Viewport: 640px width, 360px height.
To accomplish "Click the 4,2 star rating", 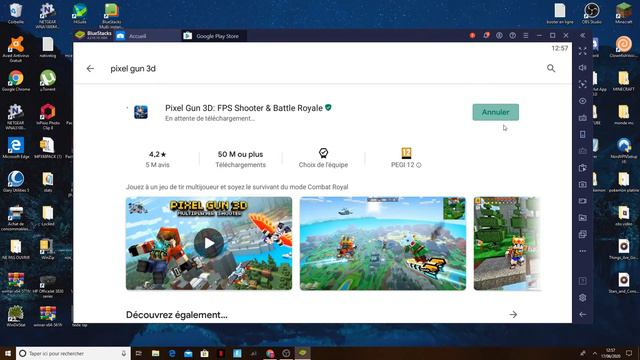I will [x=158, y=159].
